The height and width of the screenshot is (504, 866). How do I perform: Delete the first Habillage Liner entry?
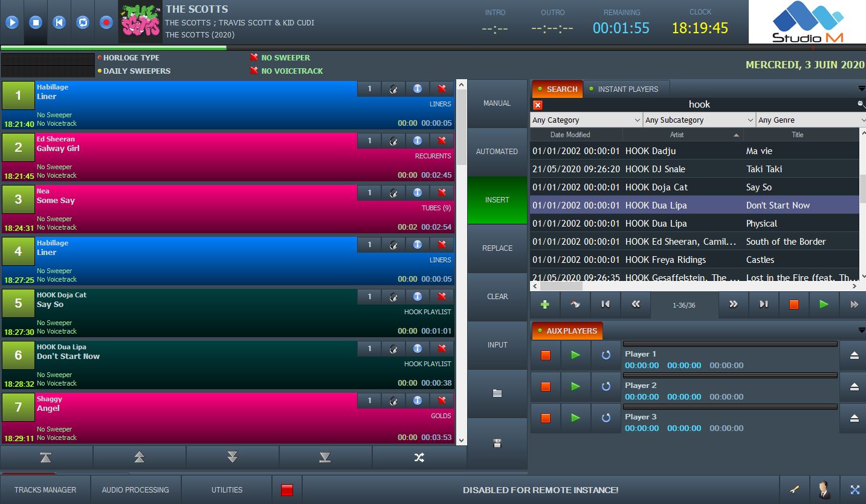tap(442, 89)
